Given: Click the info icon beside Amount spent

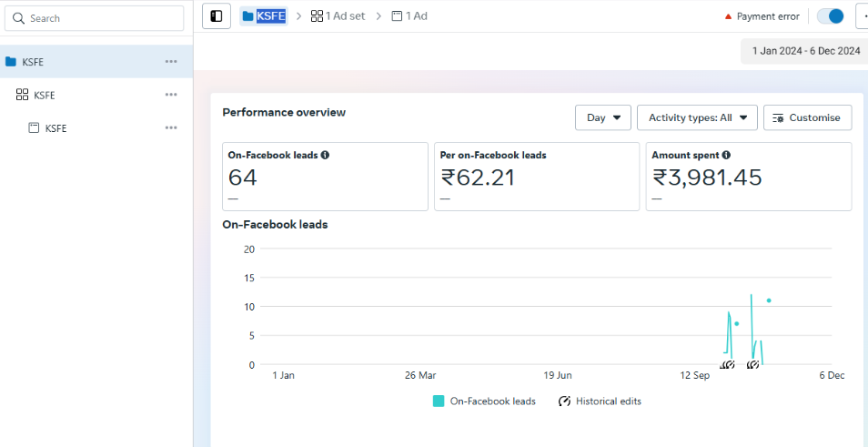Looking at the screenshot, I should coord(726,155).
